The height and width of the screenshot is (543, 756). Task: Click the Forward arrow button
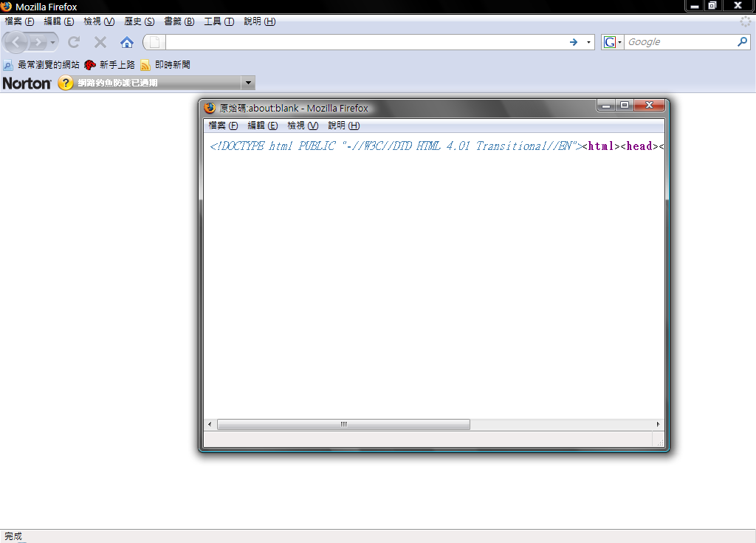pyautogui.click(x=38, y=42)
